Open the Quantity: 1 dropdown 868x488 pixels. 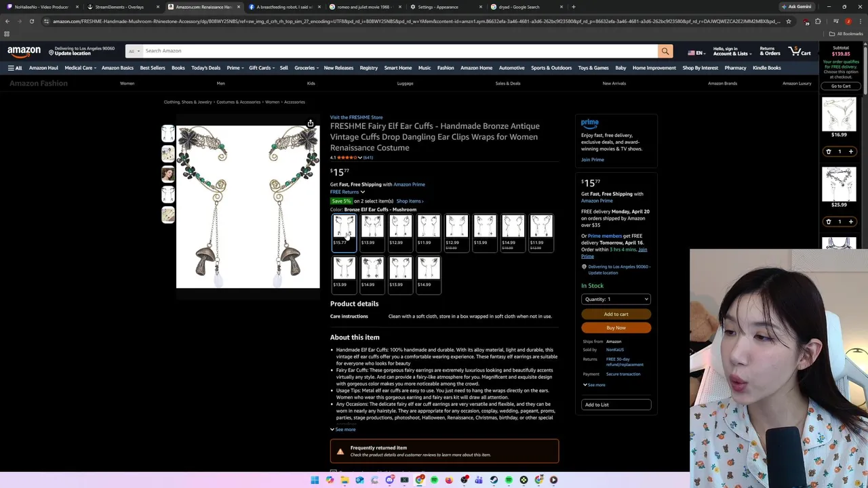[x=616, y=299]
